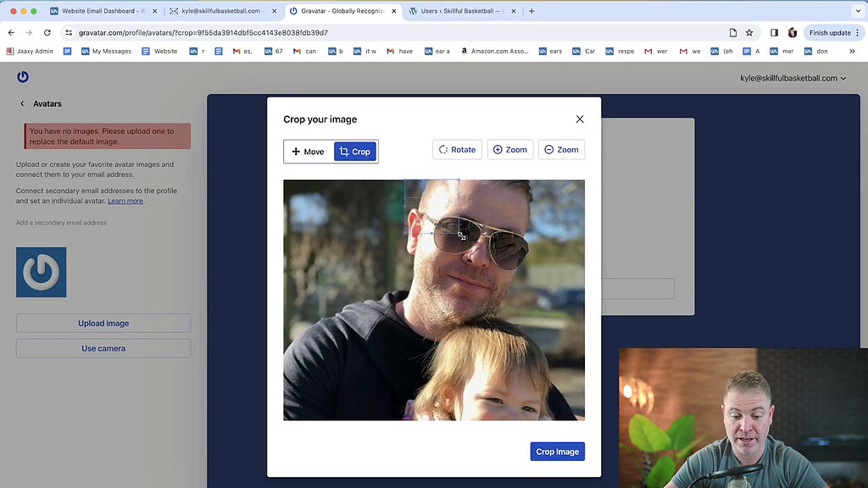Activate the Crop tool
The height and width of the screenshot is (488, 868).
point(355,151)
